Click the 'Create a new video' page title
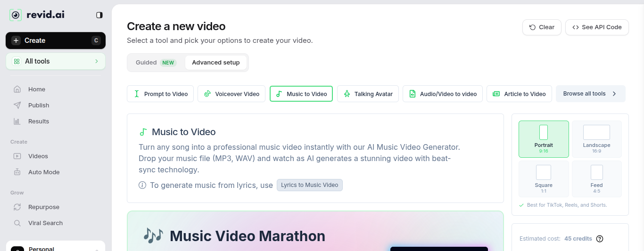644x251 pixels. point(176,26)
